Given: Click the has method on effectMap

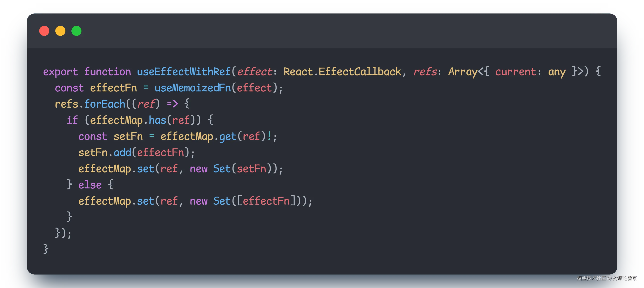Looking at the screenshot, I should click(x=157, y=120).
